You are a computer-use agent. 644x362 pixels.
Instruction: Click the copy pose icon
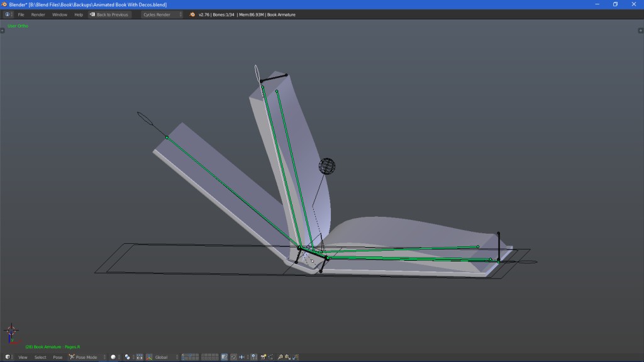tap(280, 357)
